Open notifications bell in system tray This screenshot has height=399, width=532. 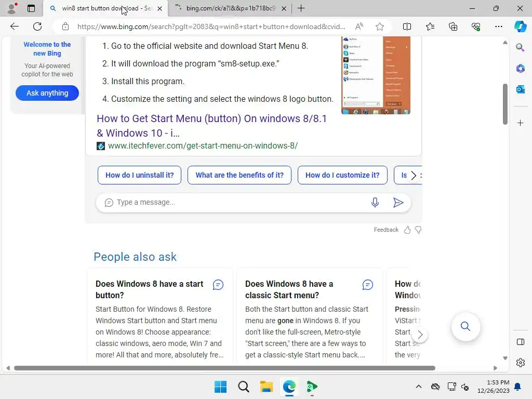coord(518,387)
